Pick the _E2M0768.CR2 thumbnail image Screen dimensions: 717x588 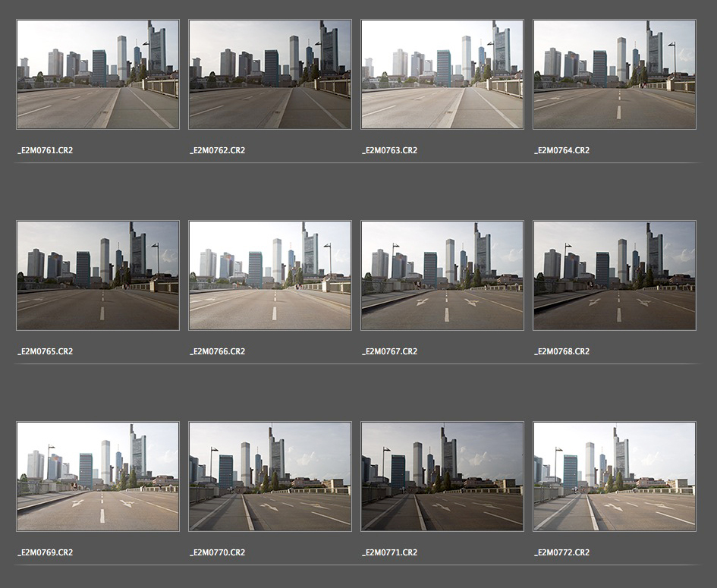(x=615, y=275)
